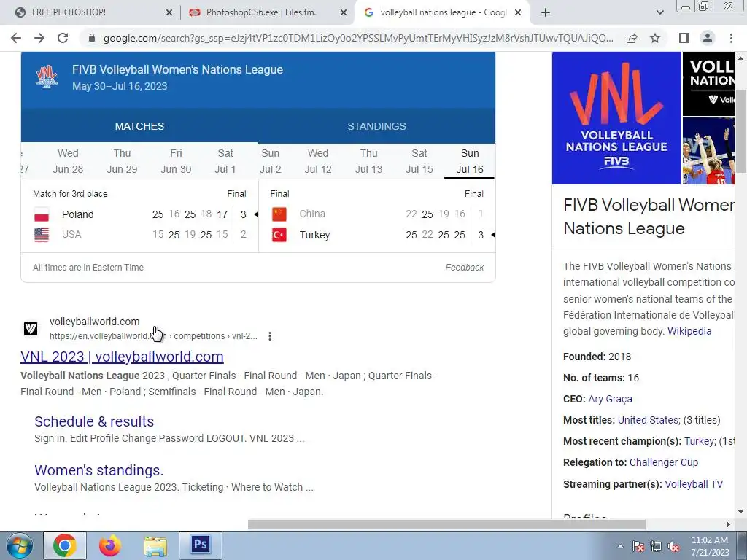
Task: Select Fri Jun 30 match date
Action: (x=176, y=161)
